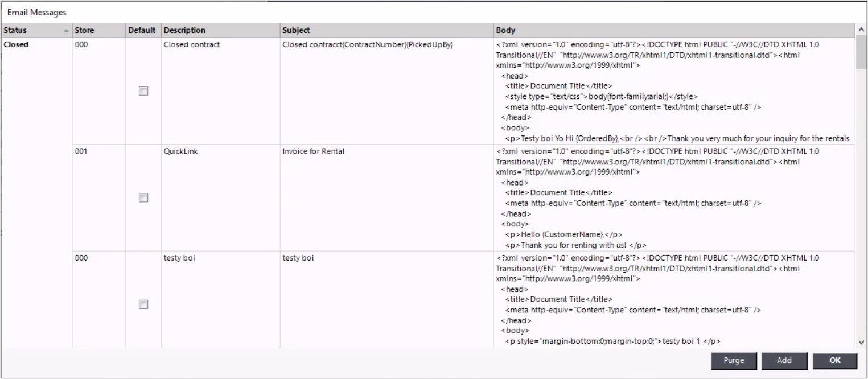This screenshot has width=868, height=379.
Task: Click the Invoice for Rental subject cell
Action: point(313,151)
